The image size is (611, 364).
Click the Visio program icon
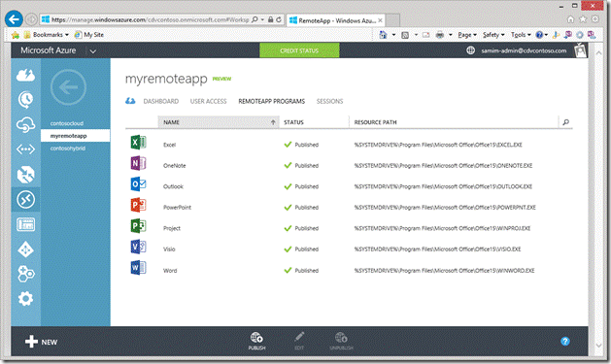point(138,247)
